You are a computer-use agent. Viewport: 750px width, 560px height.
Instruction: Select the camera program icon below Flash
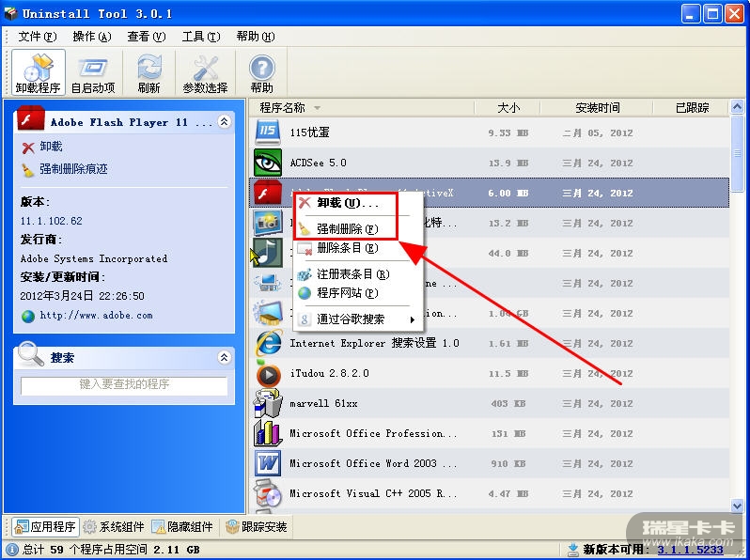(x=268, y=223)
